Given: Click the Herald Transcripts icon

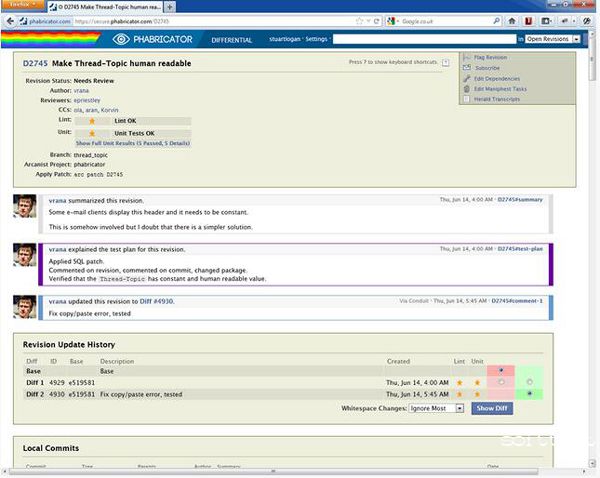Looking at the screenshot, I should pyautogui.click(x=466, y=99).
